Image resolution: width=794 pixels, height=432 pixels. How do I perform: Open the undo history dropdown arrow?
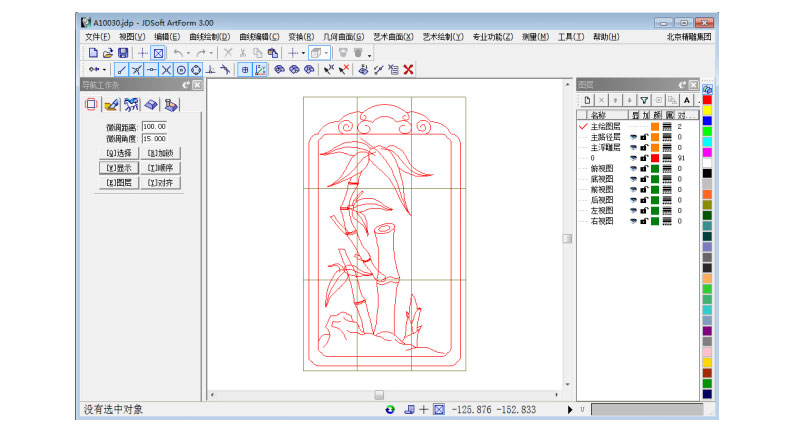(x=189, y=53)
